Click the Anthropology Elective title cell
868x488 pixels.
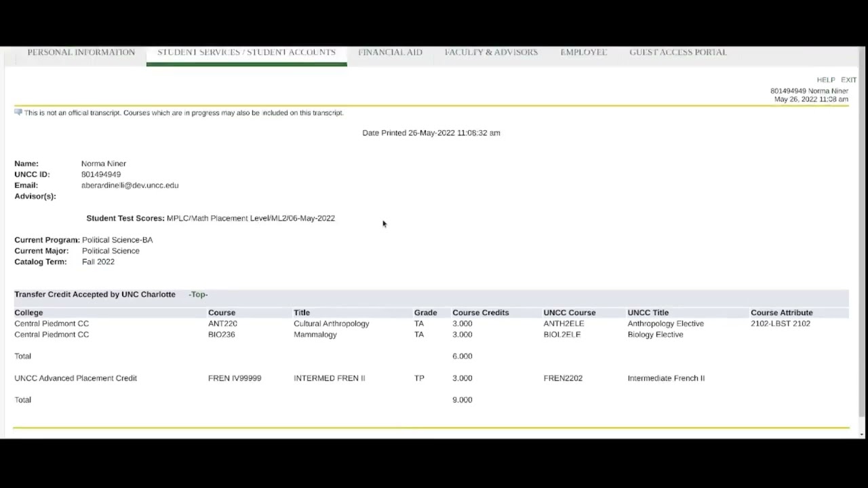[x=666, y=323]
